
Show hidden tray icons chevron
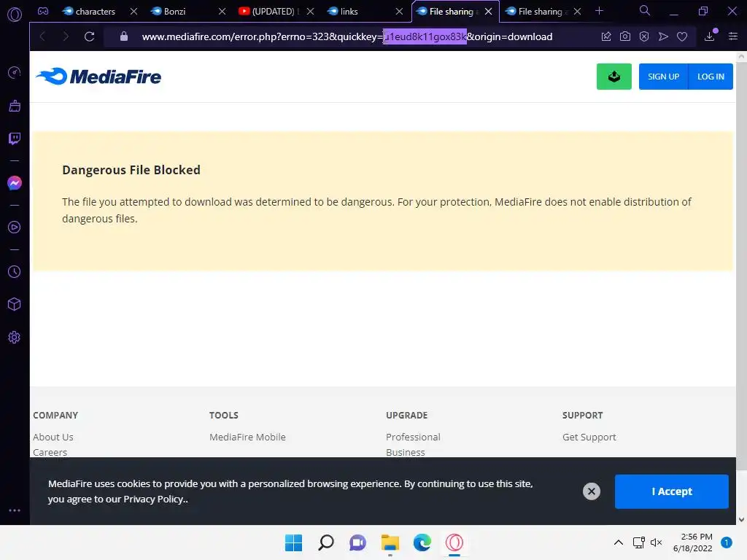pyautogui.click(x=619, y=542)
